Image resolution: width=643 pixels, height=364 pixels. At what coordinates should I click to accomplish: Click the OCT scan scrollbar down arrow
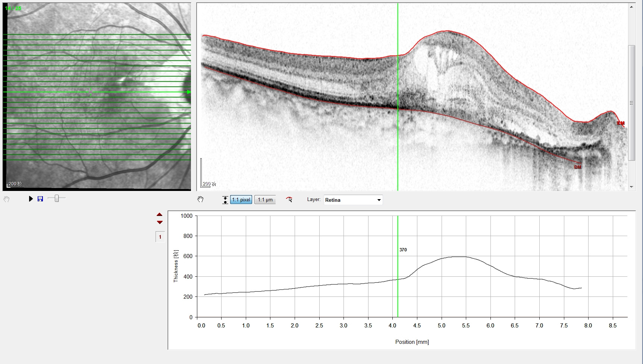tap(631, 187)
